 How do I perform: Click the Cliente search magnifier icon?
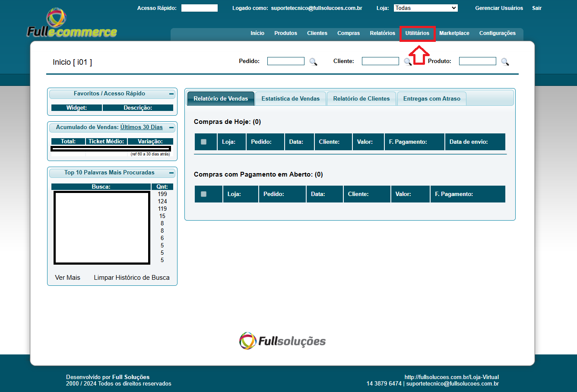407,62
